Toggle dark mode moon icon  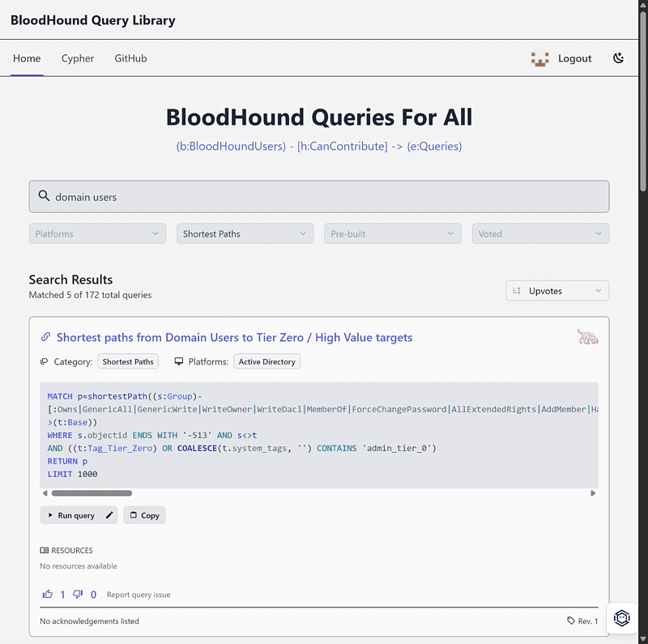click(618, 58)
